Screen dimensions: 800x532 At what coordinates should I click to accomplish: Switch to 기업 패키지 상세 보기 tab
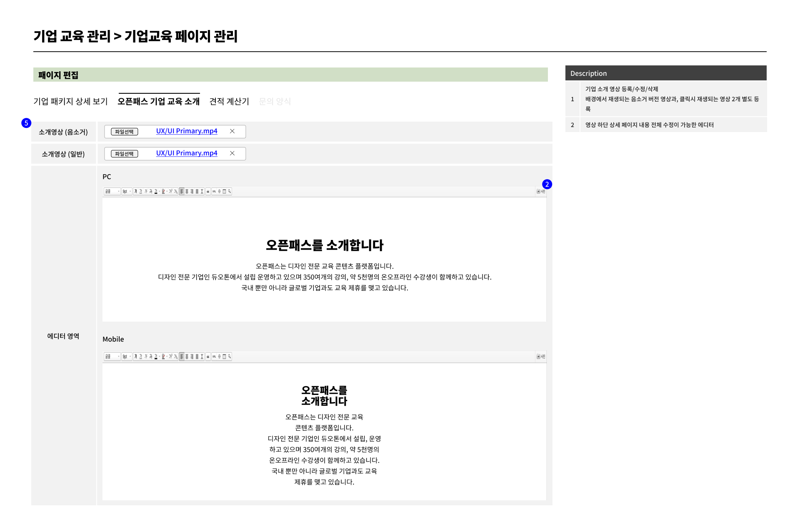pos(70,101)
